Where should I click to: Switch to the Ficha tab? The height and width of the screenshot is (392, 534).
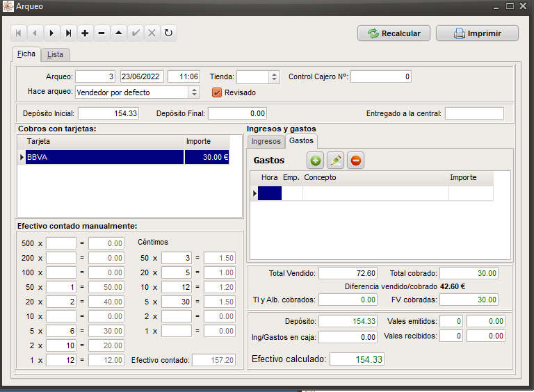pos(26,54)
